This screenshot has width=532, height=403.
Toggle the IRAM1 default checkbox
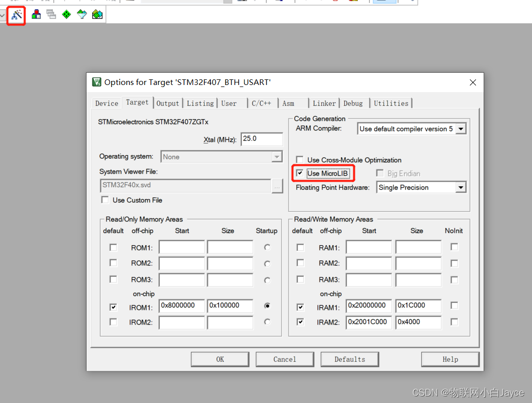300,307
